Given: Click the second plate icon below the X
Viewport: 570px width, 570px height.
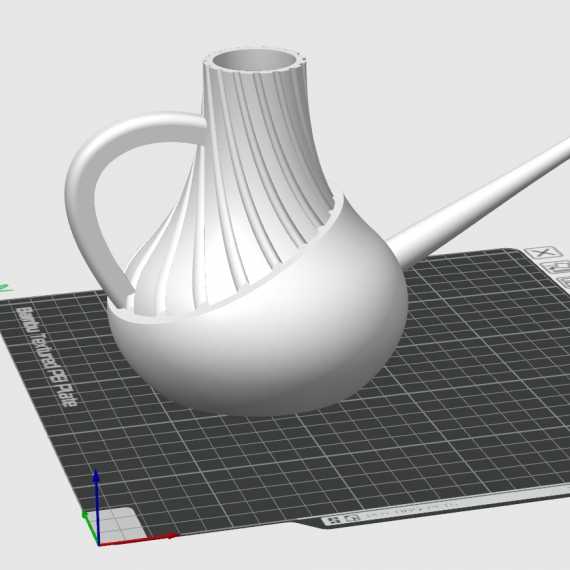Looking at the screenshot, I should click(x=555, y=267).
